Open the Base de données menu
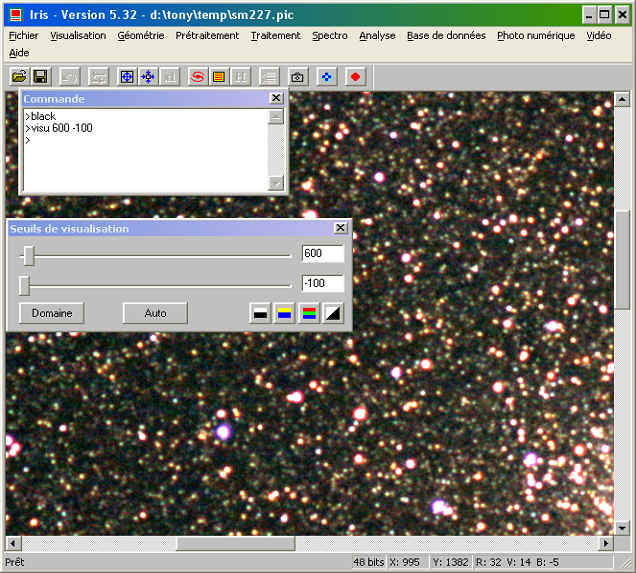The image size is (636, 573). click(446, 36)
